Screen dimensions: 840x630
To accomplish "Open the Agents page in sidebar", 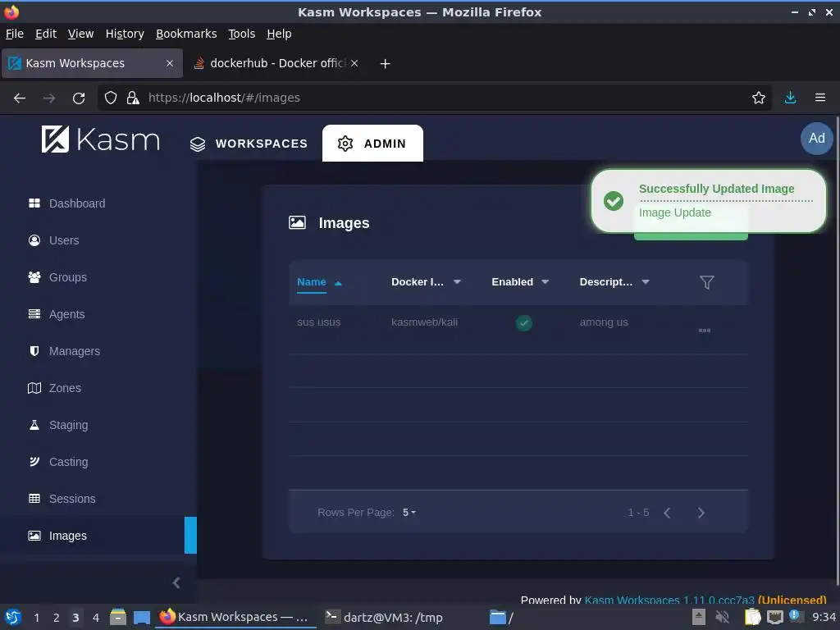I will (x=56, y=314).
